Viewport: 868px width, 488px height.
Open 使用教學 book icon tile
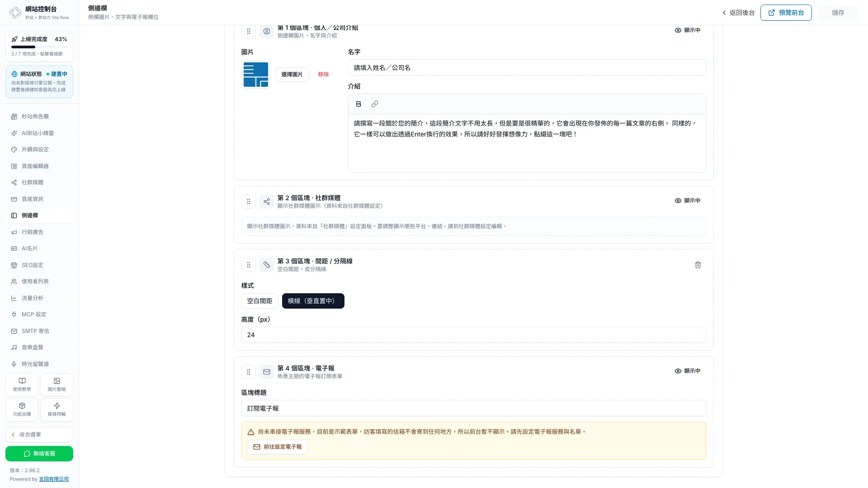[x=22, y=385]
